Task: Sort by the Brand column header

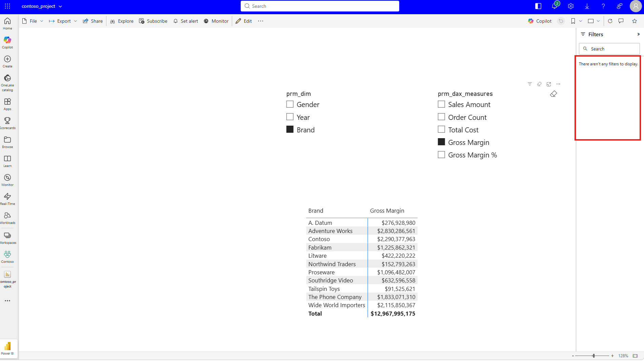Action: point(316,211)
